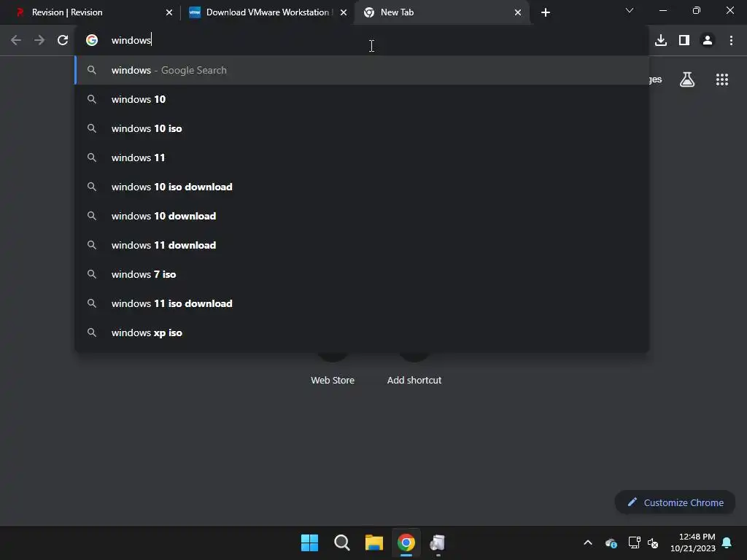Open the profile avatar icon
Screen dimensions: 747x560
coord(708,40)
